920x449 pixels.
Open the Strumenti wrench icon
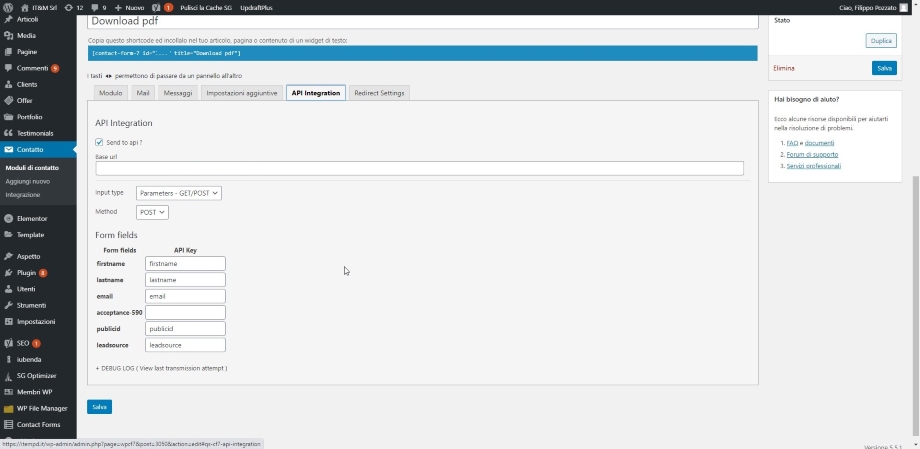pos(9,305)
